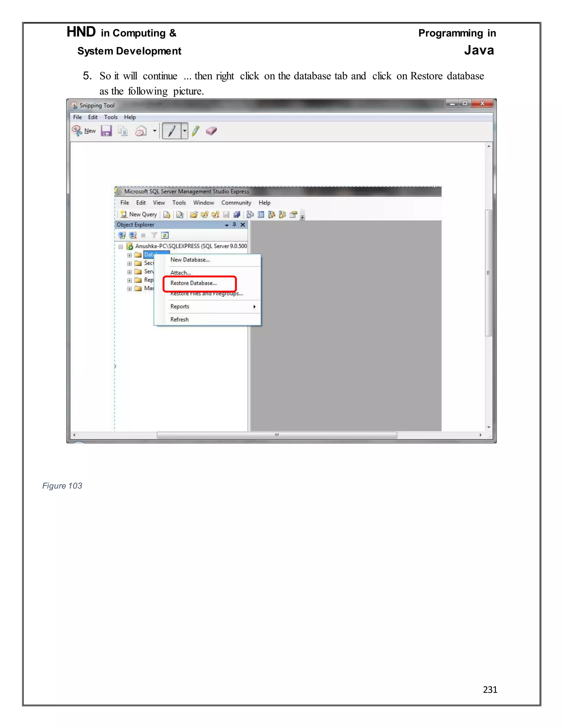Click the Disconnect icon in Object Explorer
The height and width of the screenshot is (728, 563).
point(133,235)
